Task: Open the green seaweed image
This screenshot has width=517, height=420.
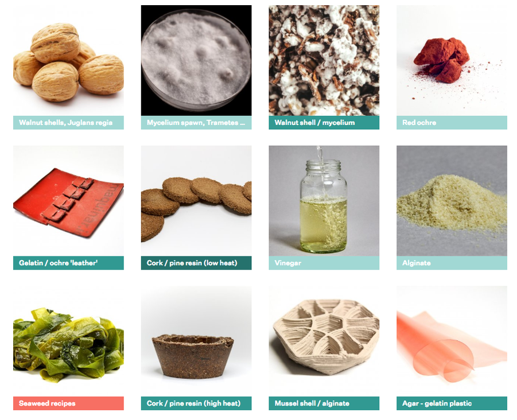Action: coord(68,341)
